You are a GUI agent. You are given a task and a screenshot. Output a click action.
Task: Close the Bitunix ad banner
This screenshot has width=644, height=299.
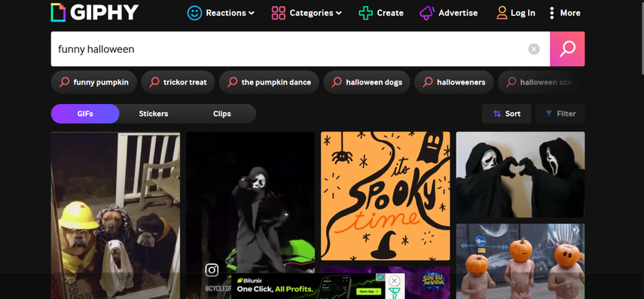(x=394, y=281)
